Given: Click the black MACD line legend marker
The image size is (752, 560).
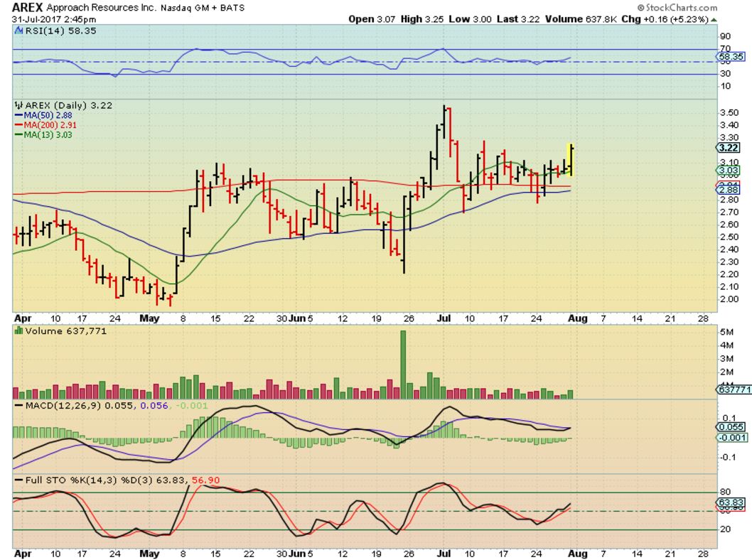Looking at the screenshot, I should (19, 406).
